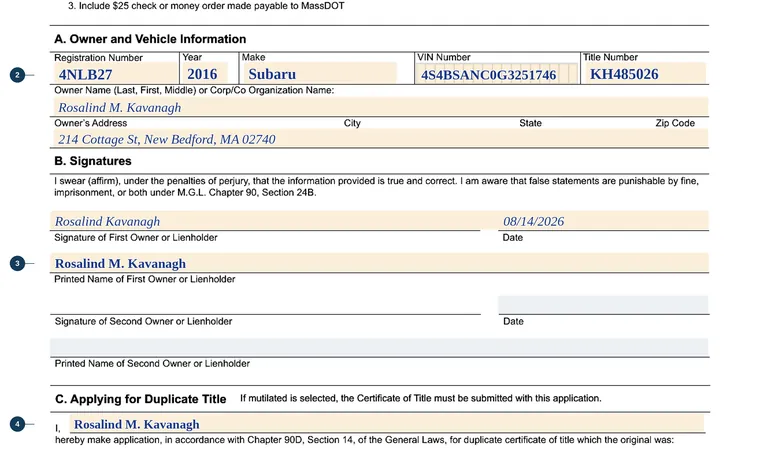The height and width of the screenshot is (456, 760).
Task: Click the VIN Number field 4S4BSANC0G3251746
Action: pos(497,74)
